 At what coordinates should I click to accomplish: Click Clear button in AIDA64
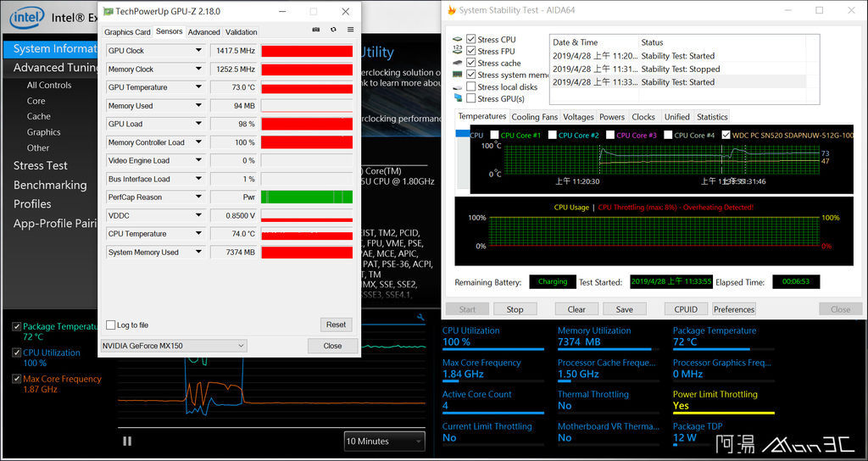point(576,309)
